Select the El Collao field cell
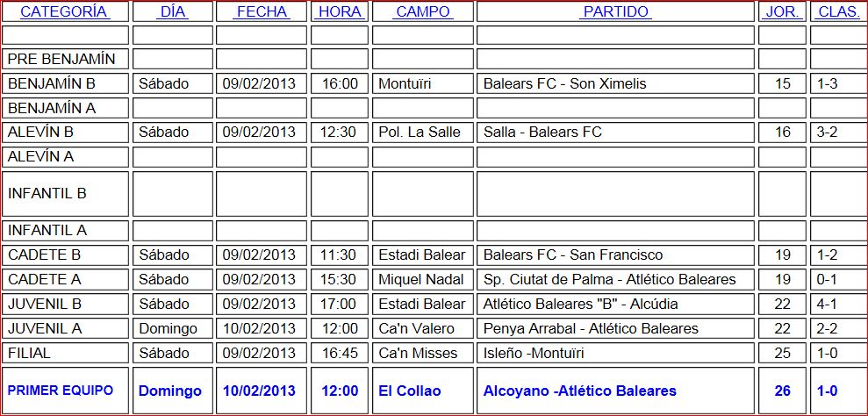The height and width of the screenshot is (416, 868). [x=410, y=391]
